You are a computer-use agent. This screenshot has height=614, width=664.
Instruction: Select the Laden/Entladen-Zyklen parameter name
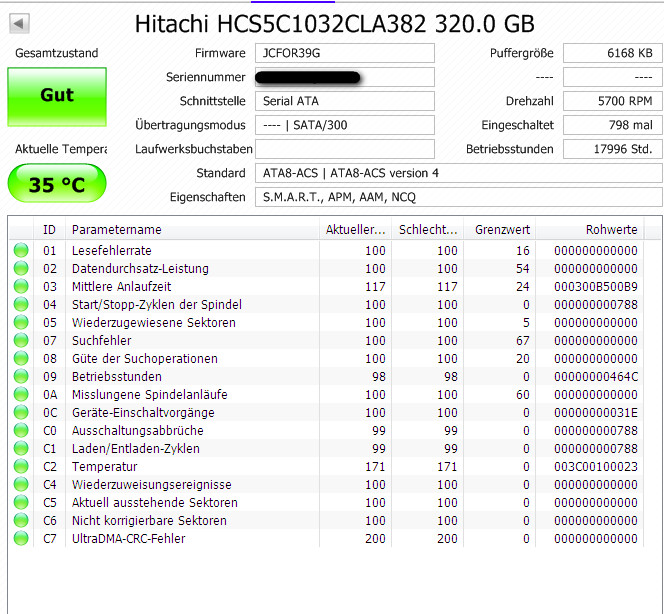coord(136,448)
